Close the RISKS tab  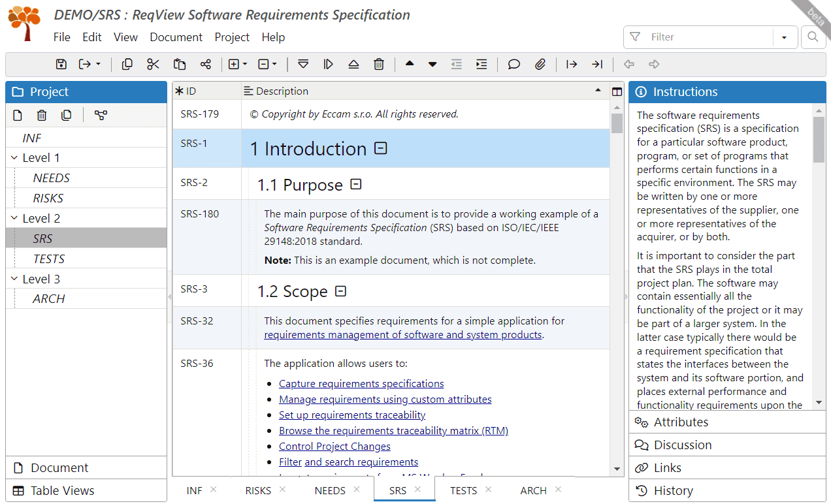282,490
